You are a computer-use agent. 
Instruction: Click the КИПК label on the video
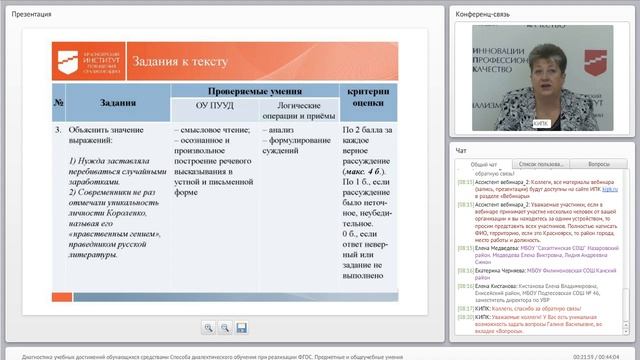[541, 123]
